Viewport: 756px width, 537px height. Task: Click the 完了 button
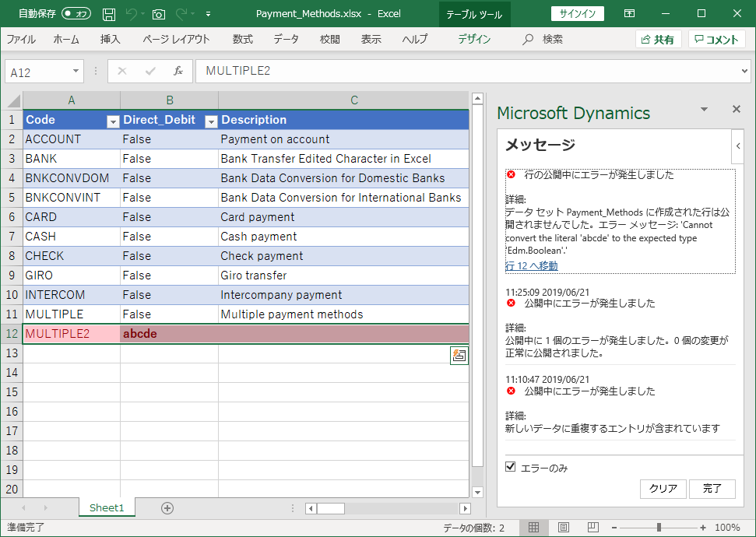[712, 489]
